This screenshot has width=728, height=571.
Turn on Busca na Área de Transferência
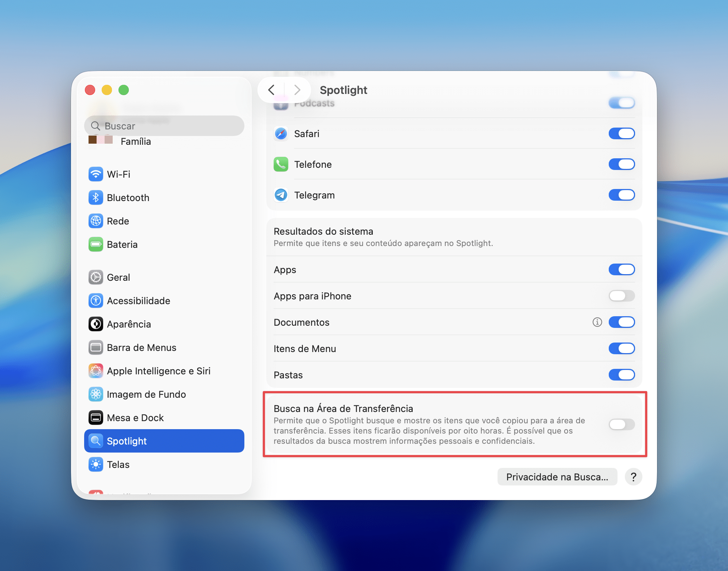click(x=622, y=424)
